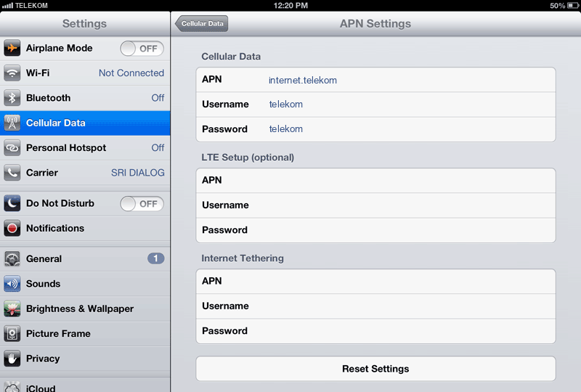Tap the Settings sidebar title
The width and height of the screenshot is (581, 392).
(84, 24)
